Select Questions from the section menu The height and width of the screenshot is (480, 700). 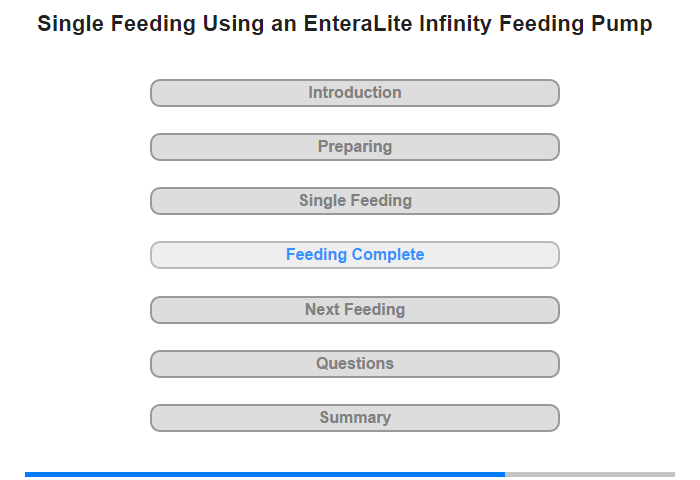click(x=355, y=364)
